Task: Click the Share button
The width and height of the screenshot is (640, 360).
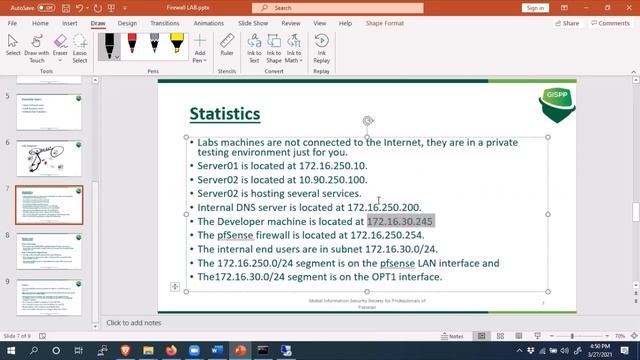Action: [x=567, y=23]
